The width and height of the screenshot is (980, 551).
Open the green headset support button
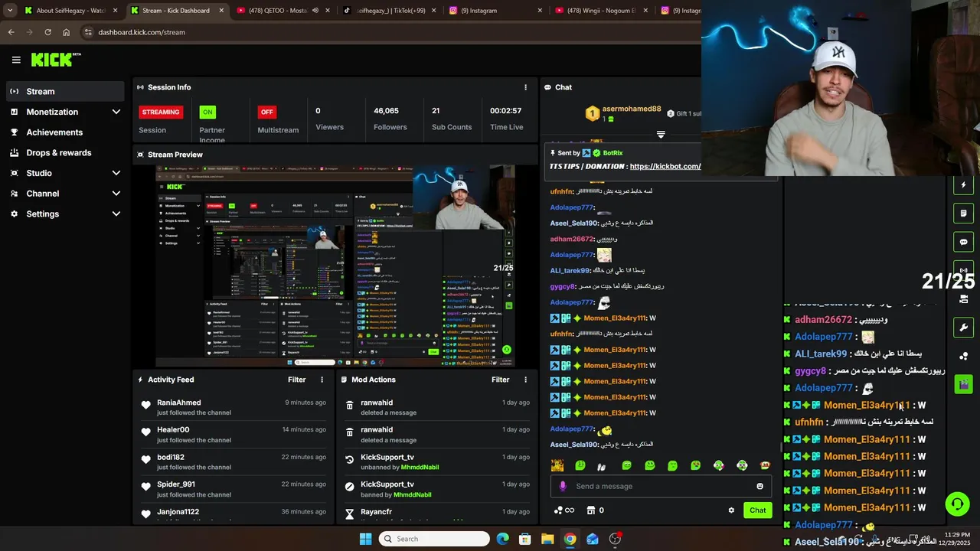pyautogui.click(x=957, y=504)
